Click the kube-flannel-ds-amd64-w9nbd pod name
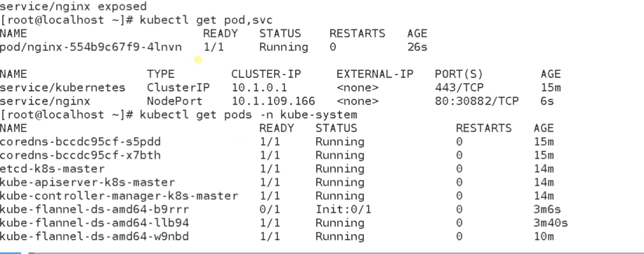The height and width of the screenshot is (254, 644). pyautogui.click(x=94, y=237)
